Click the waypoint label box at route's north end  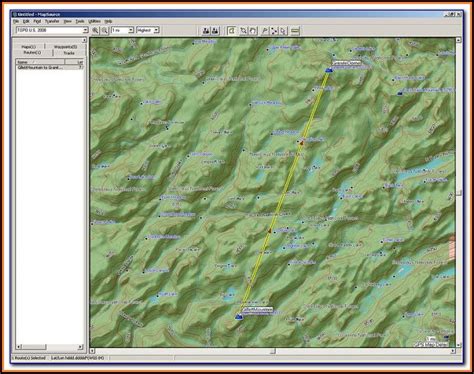(x=346, y=63)
